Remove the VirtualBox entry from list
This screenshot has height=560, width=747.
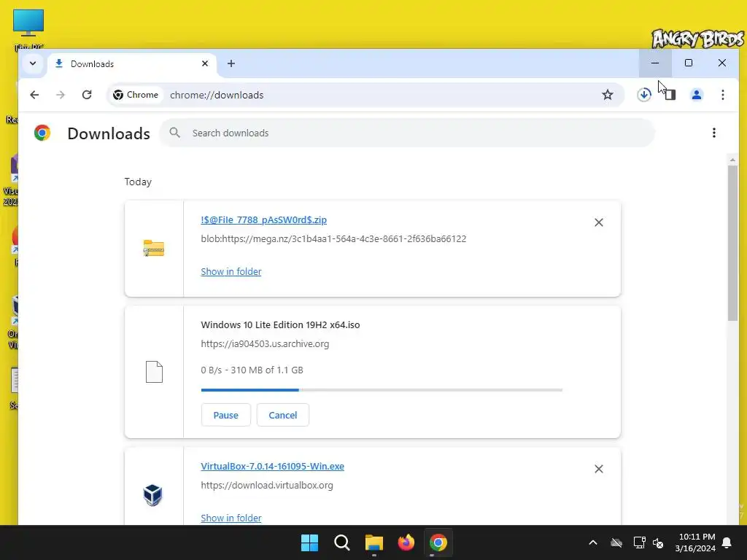(599, 469)
